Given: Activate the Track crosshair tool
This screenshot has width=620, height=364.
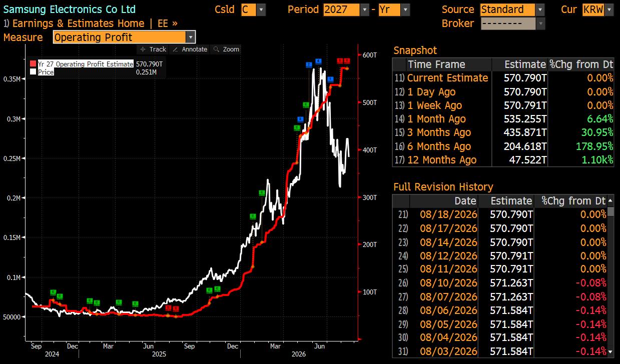Looking at the screenshot, I should 153,49.
